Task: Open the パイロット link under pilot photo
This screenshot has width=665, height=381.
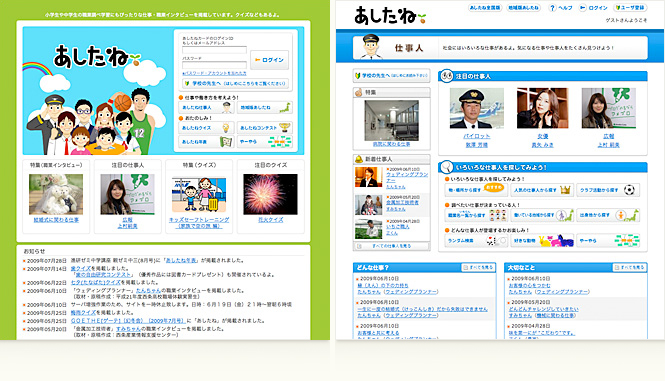Action: click(477, 136)
